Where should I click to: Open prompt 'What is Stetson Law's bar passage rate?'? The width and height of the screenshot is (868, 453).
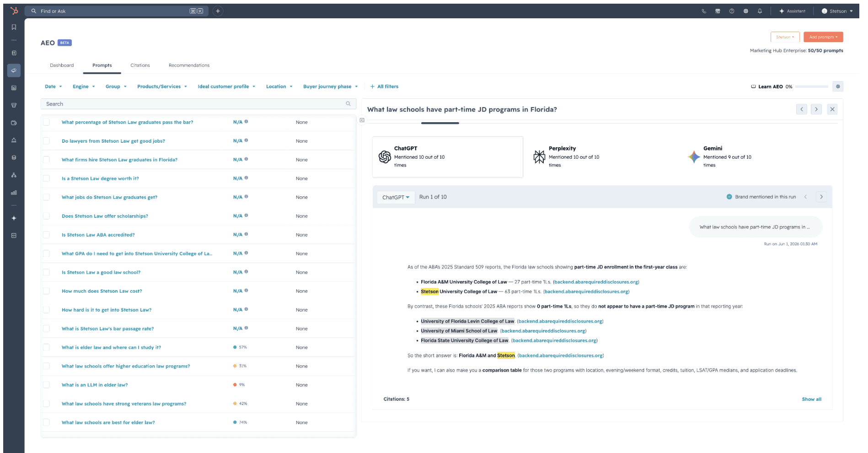click(x=108, y=329)
